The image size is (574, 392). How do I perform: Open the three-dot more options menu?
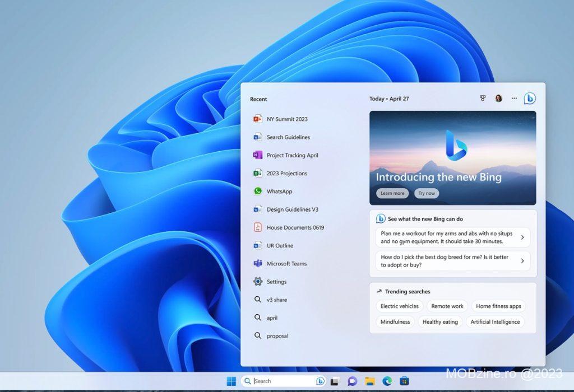[514, 99]
